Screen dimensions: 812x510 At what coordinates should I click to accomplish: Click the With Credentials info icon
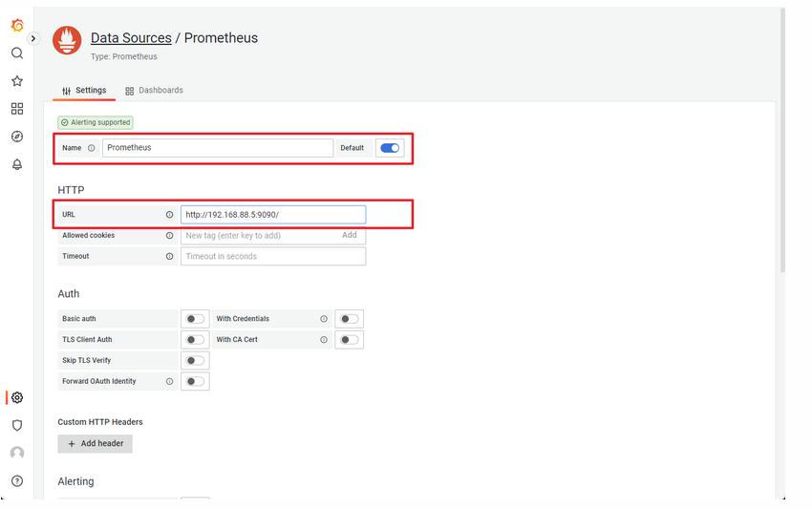324,319
